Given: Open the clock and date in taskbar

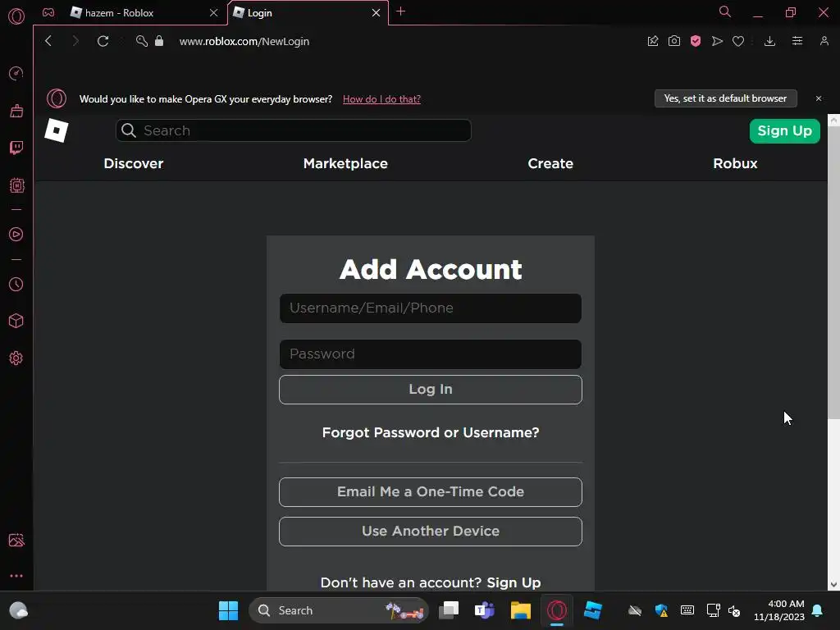Looking at the screenshot, I should point(779,610).
